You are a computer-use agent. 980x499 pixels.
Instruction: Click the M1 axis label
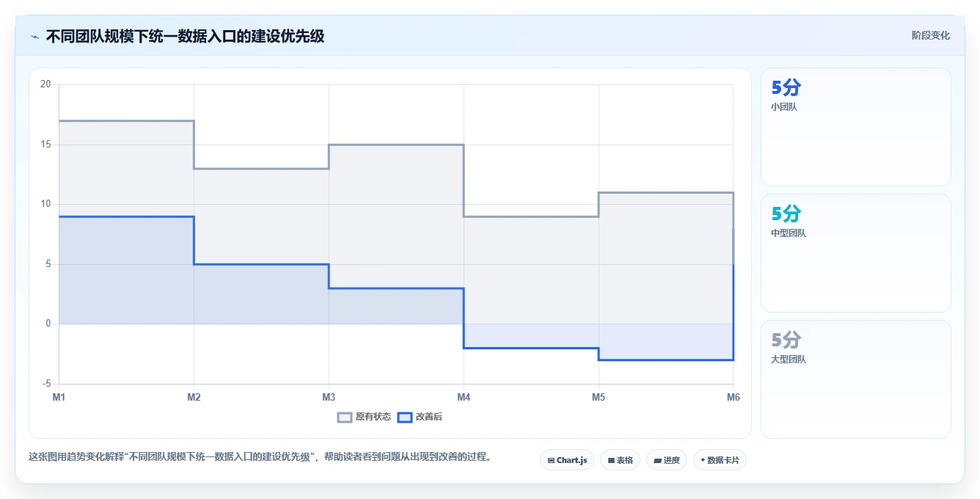coord(59,397)
